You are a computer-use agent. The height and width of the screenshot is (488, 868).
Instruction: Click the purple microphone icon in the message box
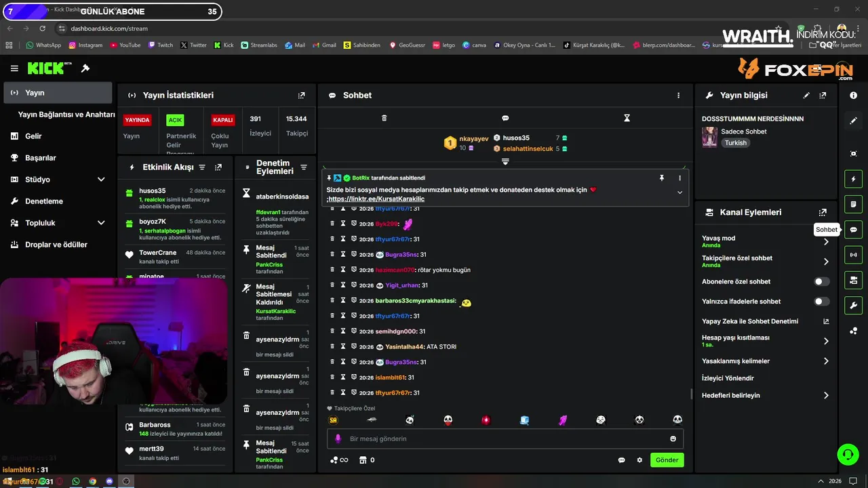pos(338,439)
